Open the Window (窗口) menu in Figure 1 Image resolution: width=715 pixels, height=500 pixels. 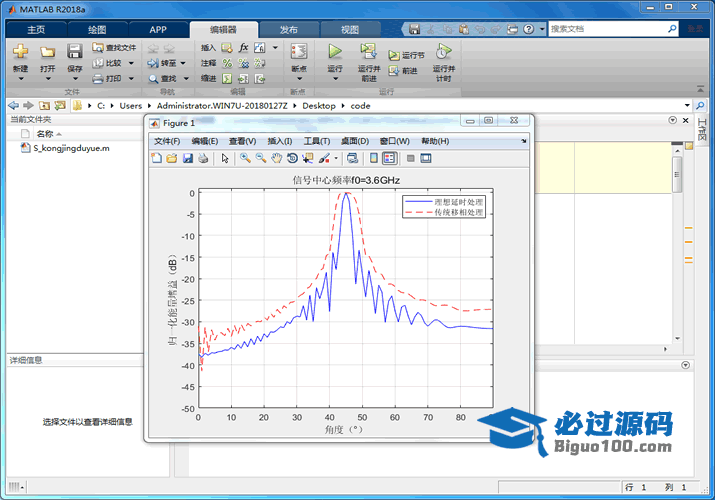pos(395,141)
